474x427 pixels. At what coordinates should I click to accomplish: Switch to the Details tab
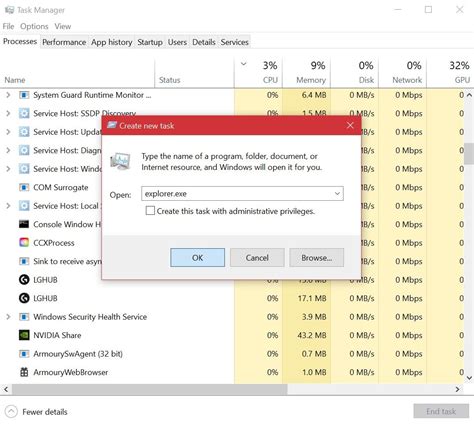pyautogui.click(x=204, y=42)
